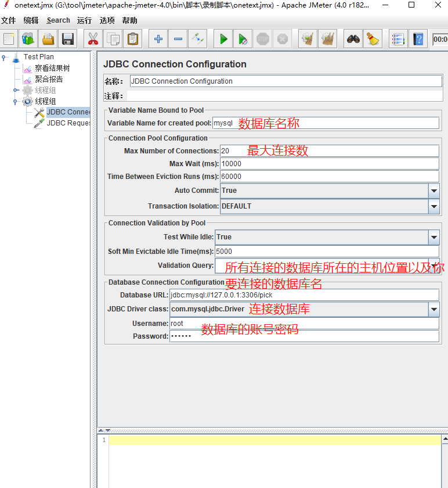
Task: Open the 帮助 menu
Action: point(129,20)
